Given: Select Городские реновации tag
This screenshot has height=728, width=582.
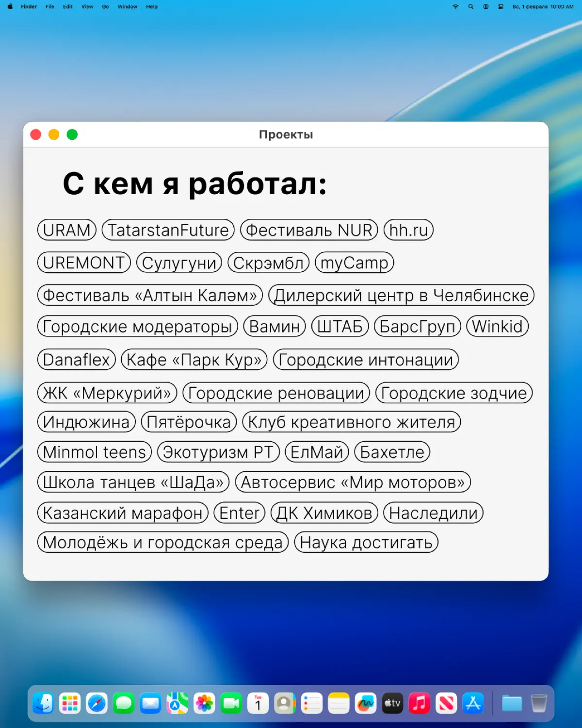Looking at the screenshot, I should (276, 393).
